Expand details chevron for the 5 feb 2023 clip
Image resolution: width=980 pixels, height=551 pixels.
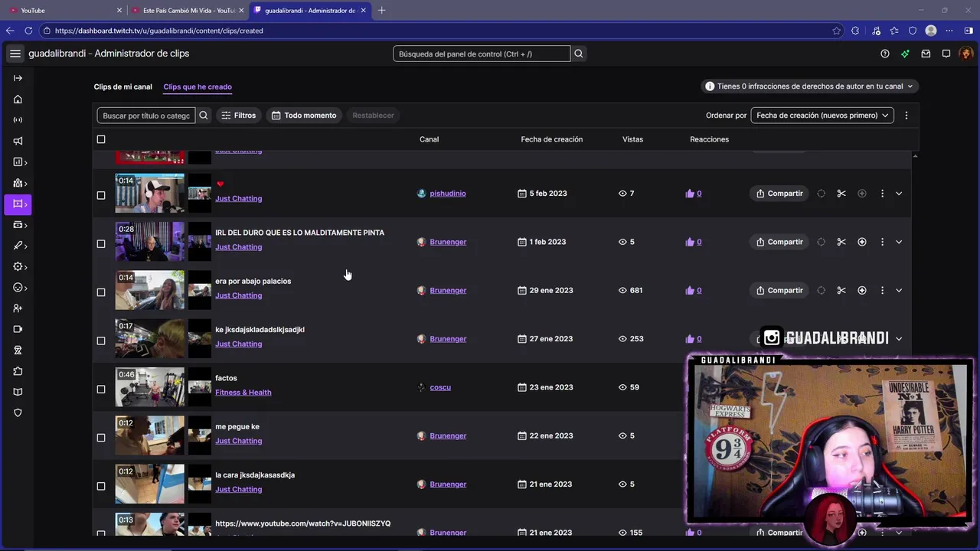coord(899,194)
